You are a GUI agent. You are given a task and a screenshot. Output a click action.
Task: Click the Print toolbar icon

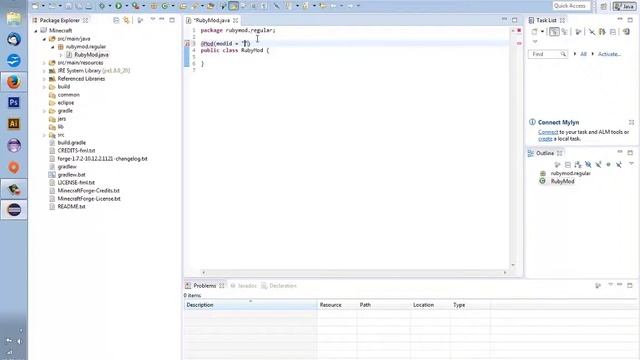(x=89, y=6)
